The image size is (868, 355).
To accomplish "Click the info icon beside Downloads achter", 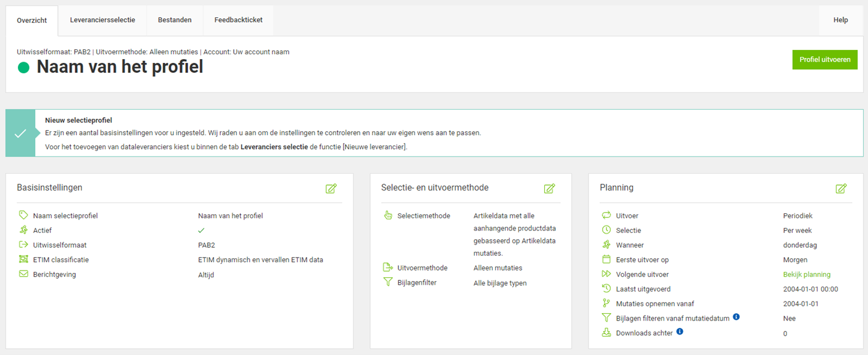I will [x=680, y=332].
